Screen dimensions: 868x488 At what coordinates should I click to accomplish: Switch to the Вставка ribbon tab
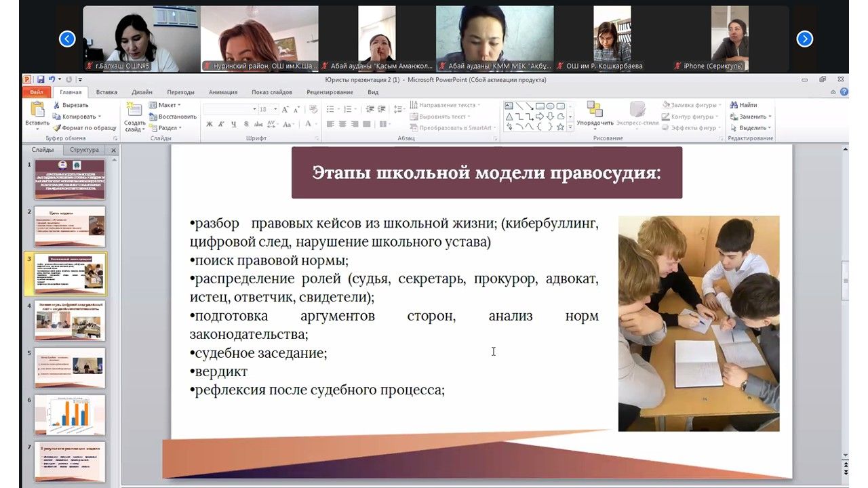tap(106, 92)
